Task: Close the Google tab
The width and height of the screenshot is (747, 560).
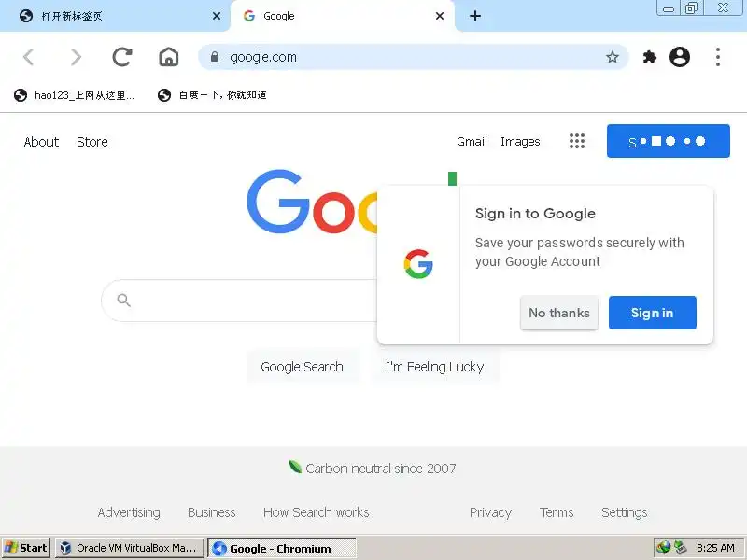Action: [440, 16]
